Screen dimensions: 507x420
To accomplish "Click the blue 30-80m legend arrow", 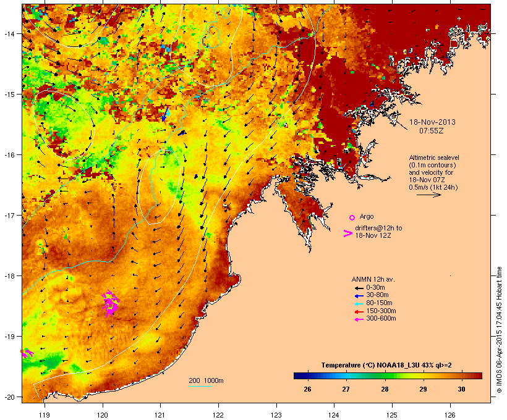I will (x=359, y=296).
